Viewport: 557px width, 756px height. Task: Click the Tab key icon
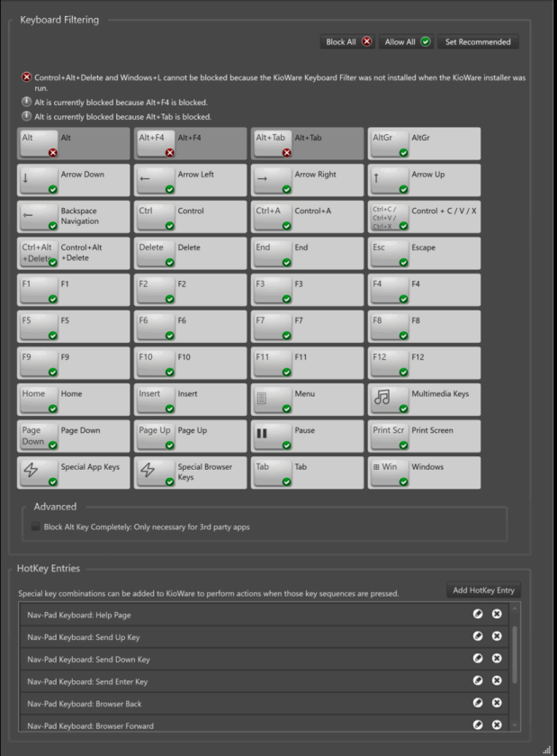coord(273,473)
